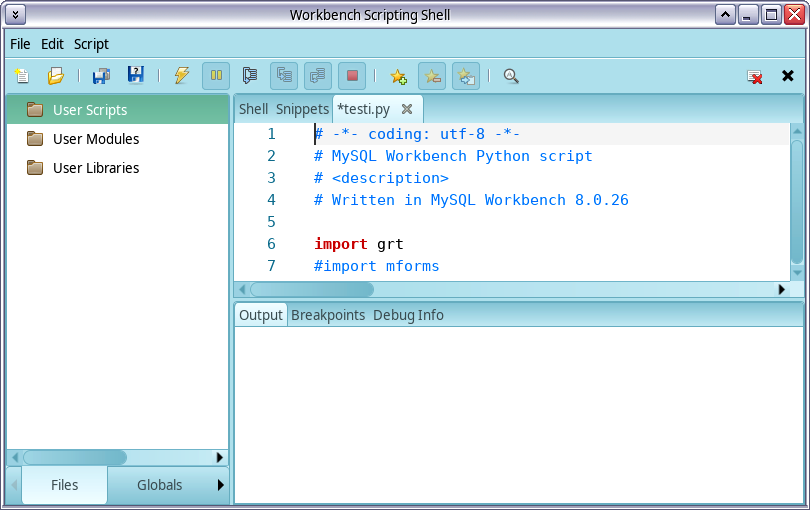Open the Script menu
Screen dimensions: 810x510
[x=91, y=44]
